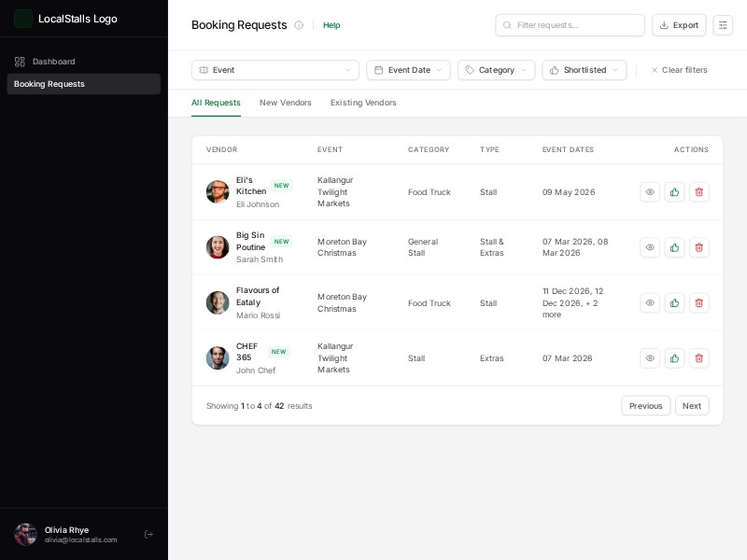
Task: Open the filter sliders control near Export
Action: coord(723,25)
